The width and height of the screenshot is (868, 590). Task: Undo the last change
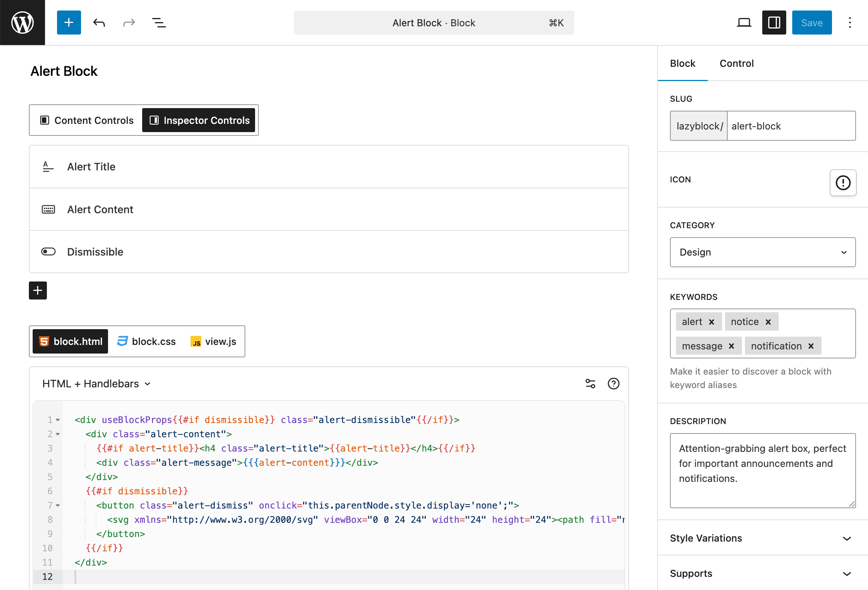pos(99,23)
